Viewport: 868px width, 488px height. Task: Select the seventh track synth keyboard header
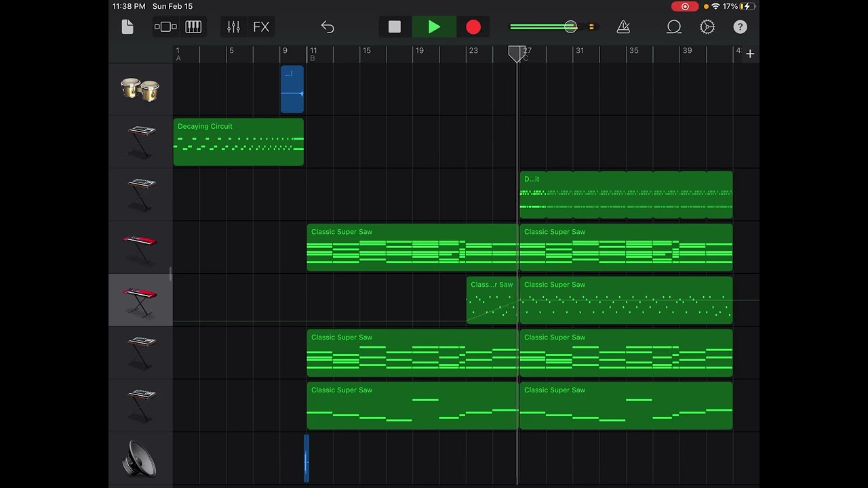pos(140,407)
